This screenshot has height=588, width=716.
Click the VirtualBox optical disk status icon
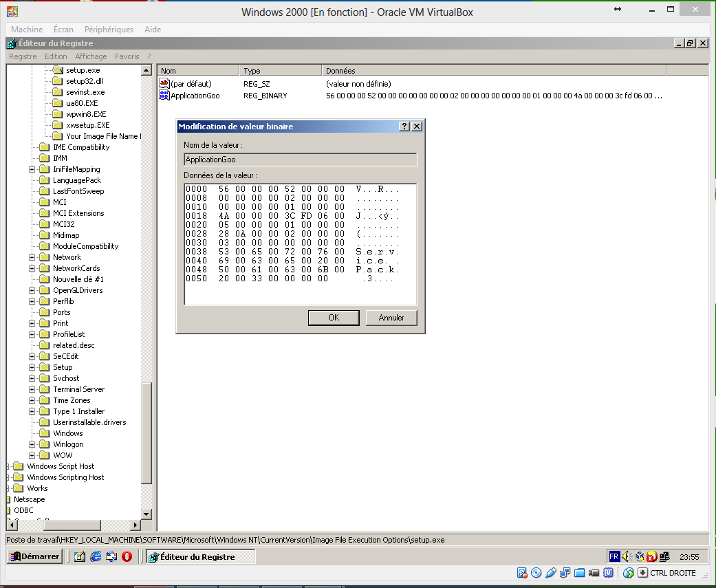(x=536, y=573)
